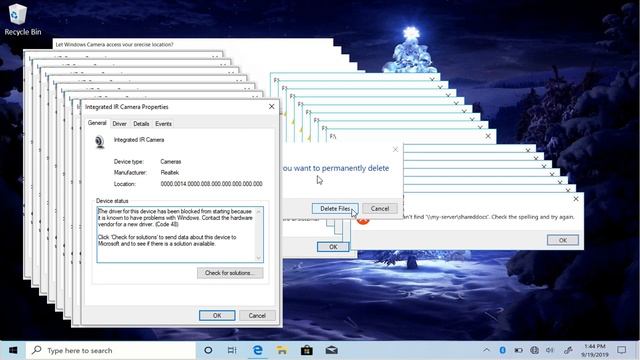
Task: Click the Windows Ink Workspace pen icon
Action: pos(568,350)
